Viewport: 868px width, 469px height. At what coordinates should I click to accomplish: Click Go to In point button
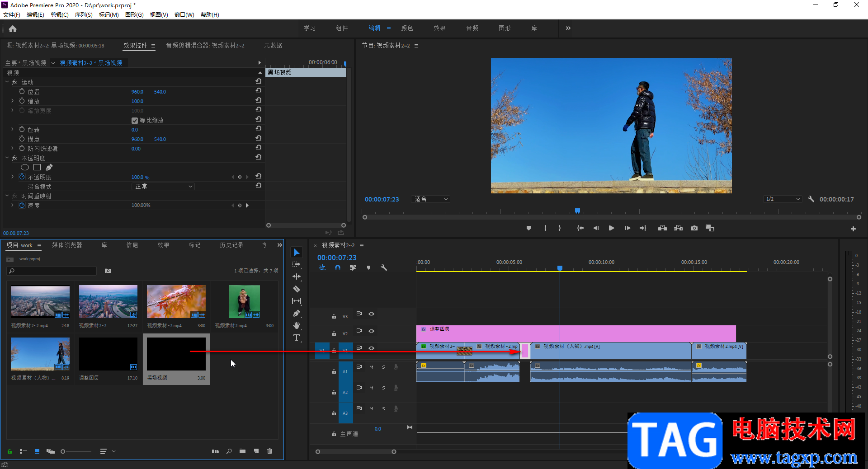click(x=580, y=228)
